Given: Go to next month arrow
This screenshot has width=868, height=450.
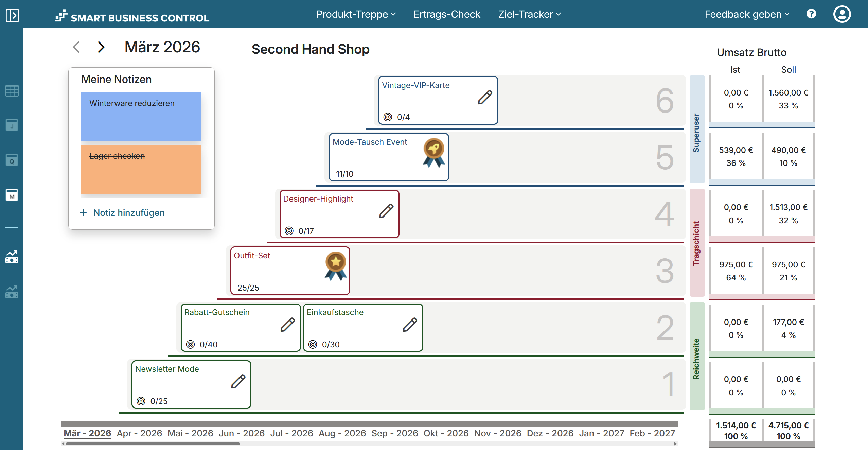Looking at the screenshot, I should click(x=101, y=47).
